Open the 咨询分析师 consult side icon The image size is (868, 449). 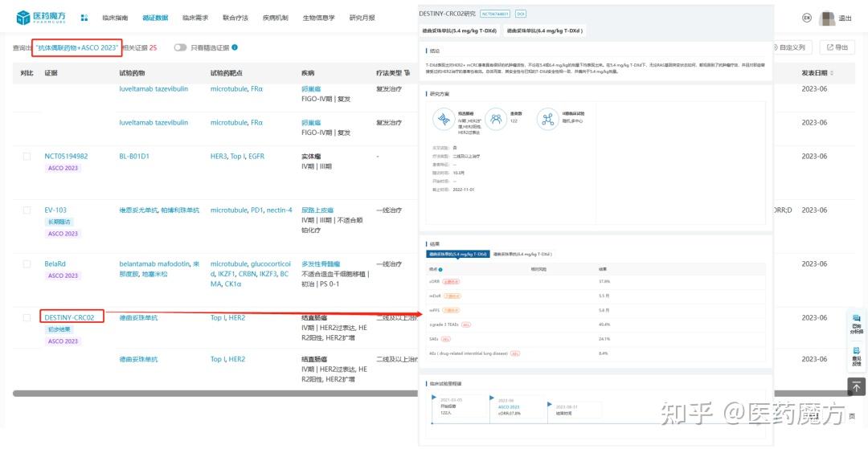coord(856,325)
